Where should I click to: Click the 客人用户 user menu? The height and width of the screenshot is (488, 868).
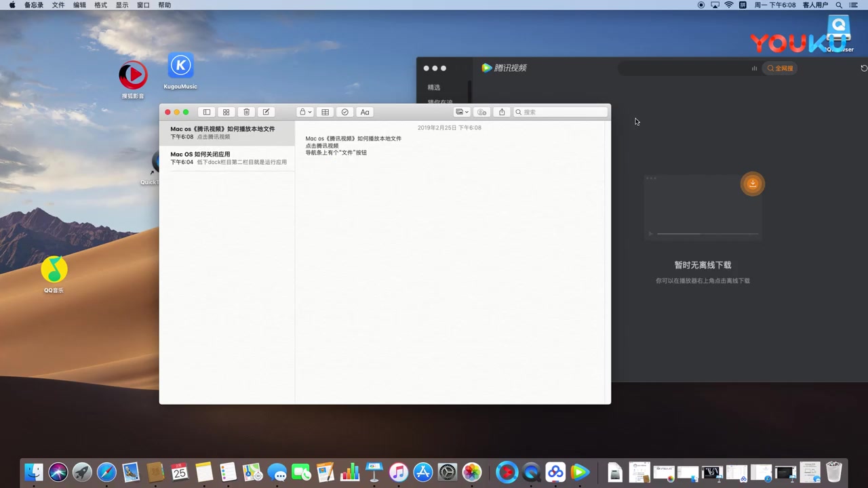tap(815, 5)
